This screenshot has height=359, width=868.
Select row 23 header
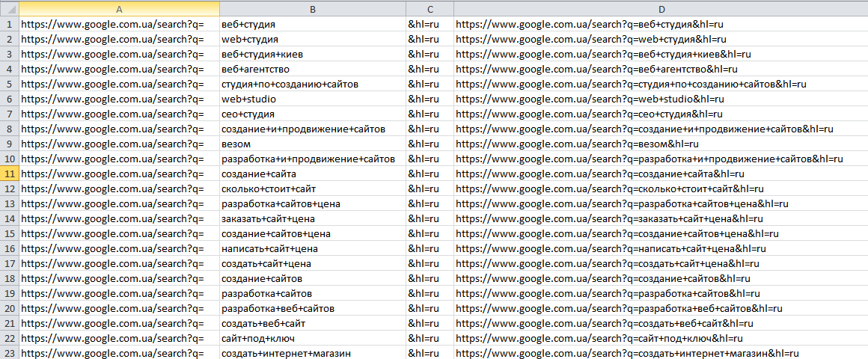pyautogui.click(x=10, y=353)
